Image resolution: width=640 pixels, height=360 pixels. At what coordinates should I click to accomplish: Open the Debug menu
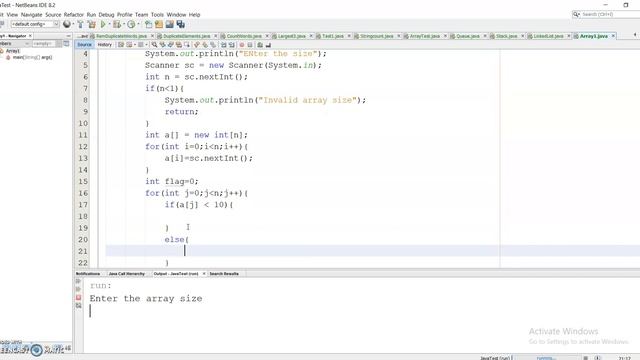[106, 15]
